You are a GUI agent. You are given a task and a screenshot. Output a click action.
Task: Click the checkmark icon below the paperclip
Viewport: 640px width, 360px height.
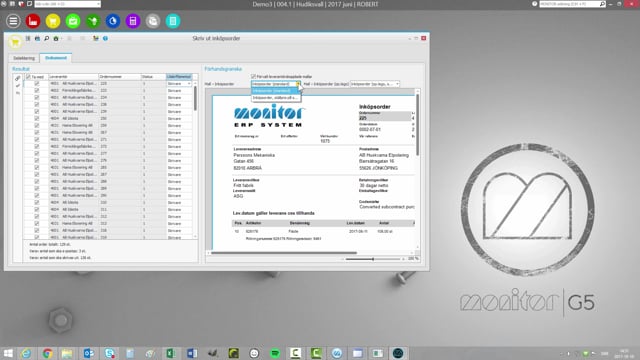click(18, 86)
